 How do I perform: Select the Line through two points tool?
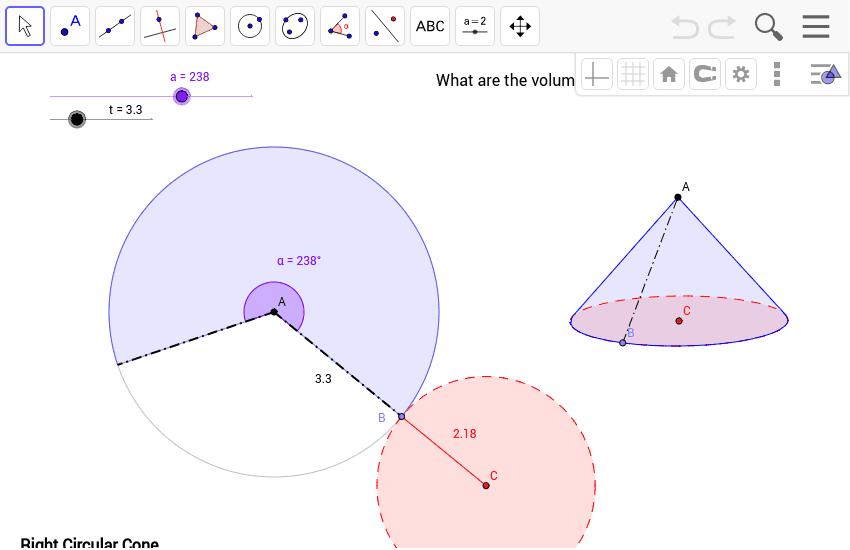click(115, 26)
